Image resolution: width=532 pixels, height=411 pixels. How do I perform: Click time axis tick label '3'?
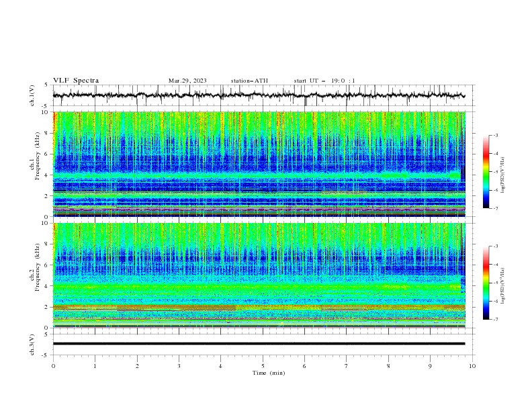click(179, 366)
